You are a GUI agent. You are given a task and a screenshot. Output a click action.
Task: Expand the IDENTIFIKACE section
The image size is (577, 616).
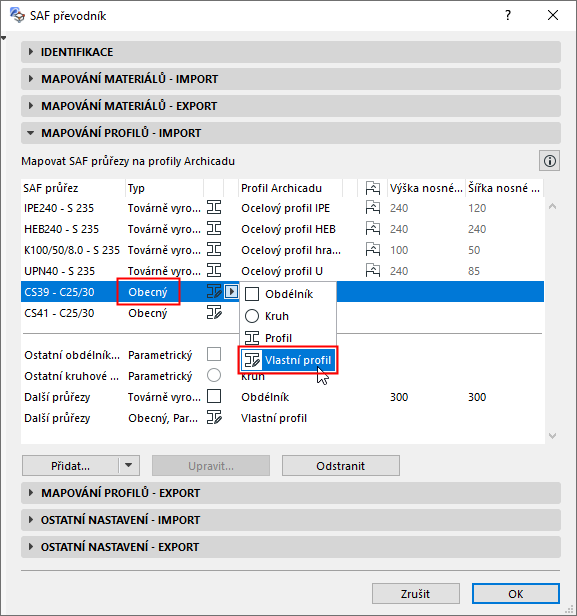[291, 52]
